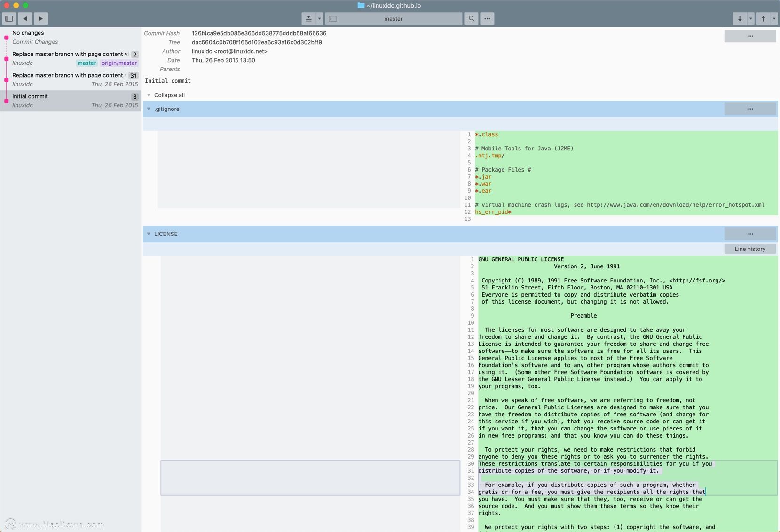780x532 pixels.
Task: Click the *.class line in .gitignore
Action: (486, 134)
